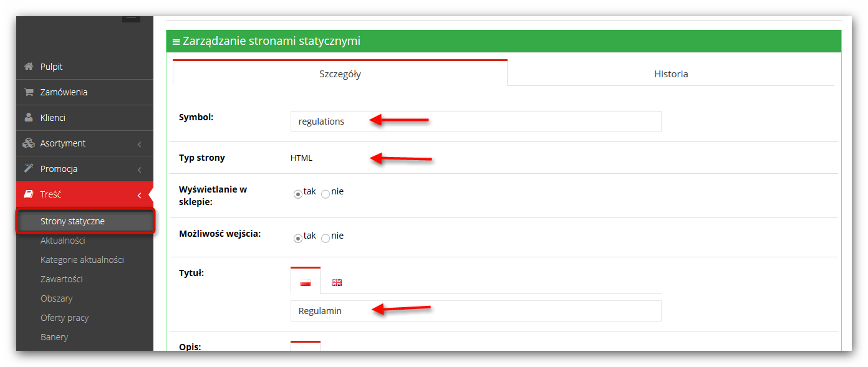The width and height of the screenshot is (868, 367).
Task: Click the HTML page type value
Action: point(301,158)
